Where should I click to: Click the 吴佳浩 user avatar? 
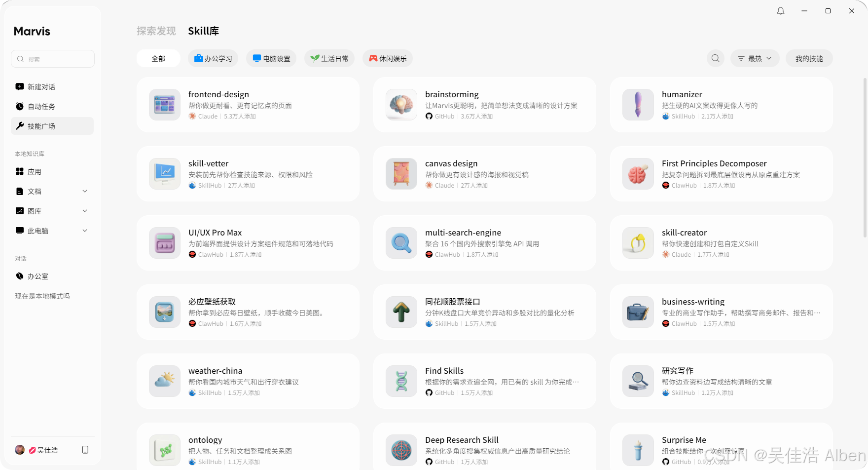20,450
